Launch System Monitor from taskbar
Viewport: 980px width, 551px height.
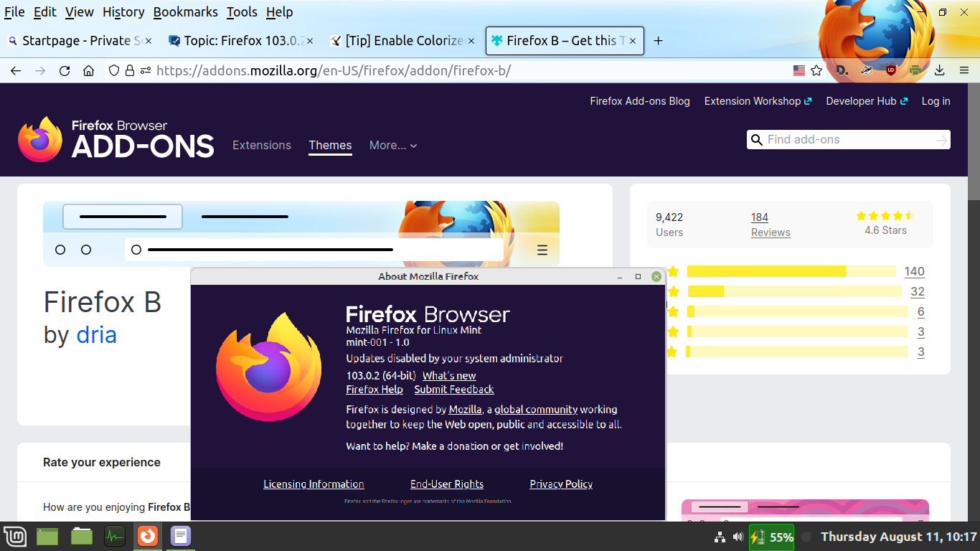[x=115, y=536]
